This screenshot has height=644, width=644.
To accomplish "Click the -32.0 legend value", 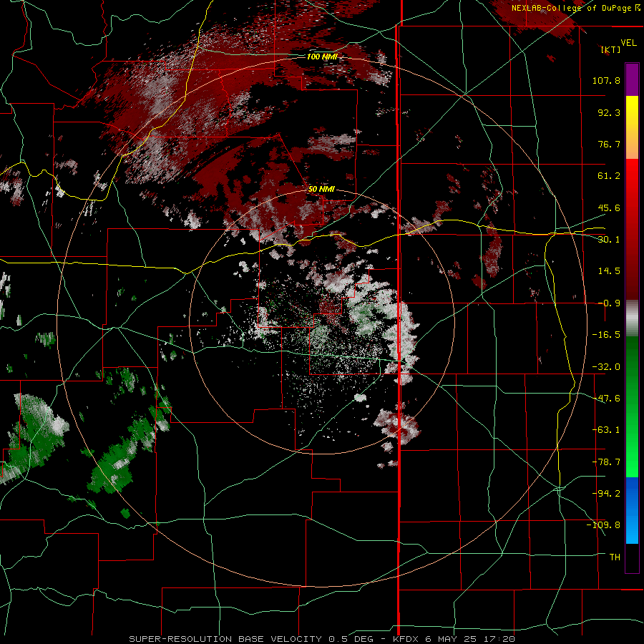I will tap(606, 367).
